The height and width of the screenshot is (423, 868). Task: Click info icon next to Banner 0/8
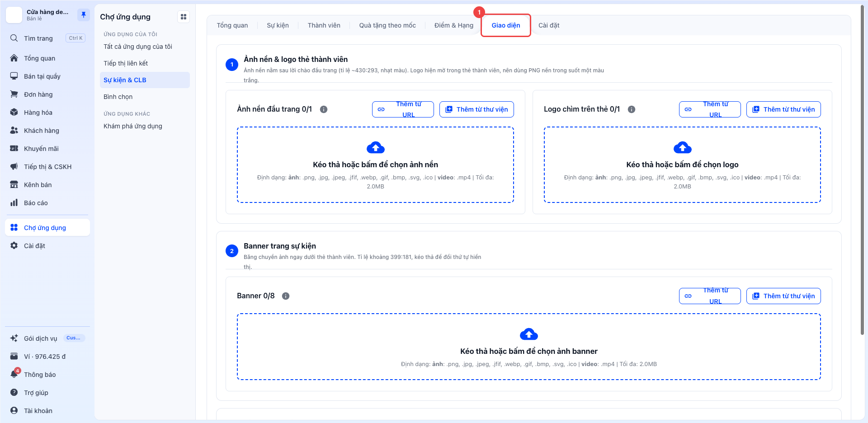(286, 296)
